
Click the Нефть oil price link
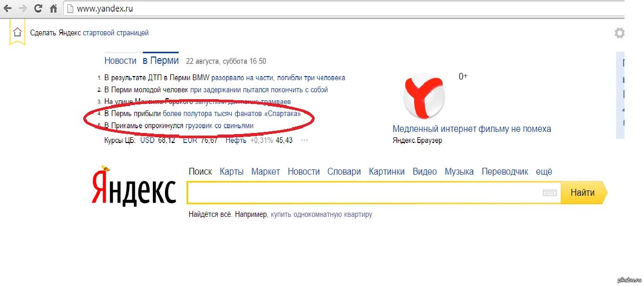236,140
